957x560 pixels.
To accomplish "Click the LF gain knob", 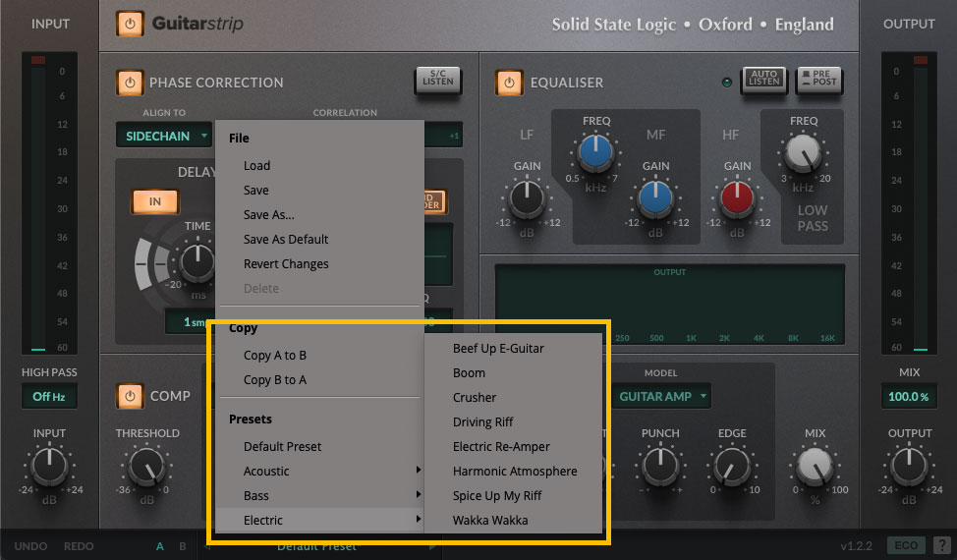I will click(x=527, y=198).
